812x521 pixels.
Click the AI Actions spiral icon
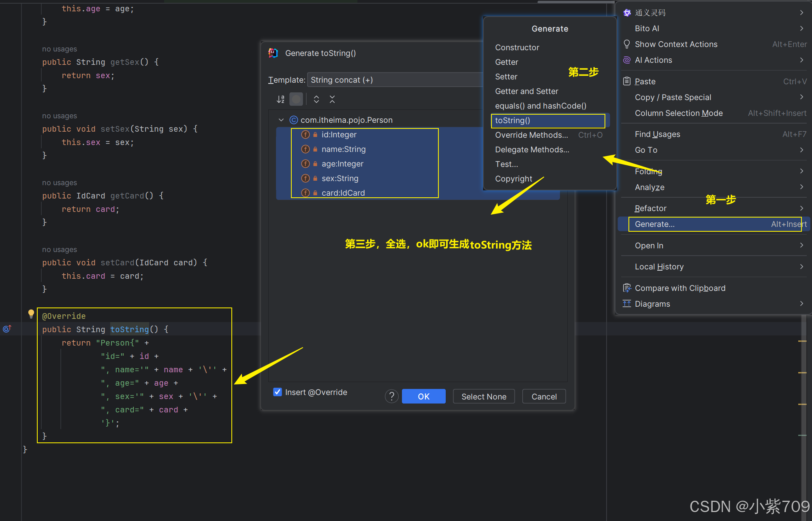pos(627,60)
